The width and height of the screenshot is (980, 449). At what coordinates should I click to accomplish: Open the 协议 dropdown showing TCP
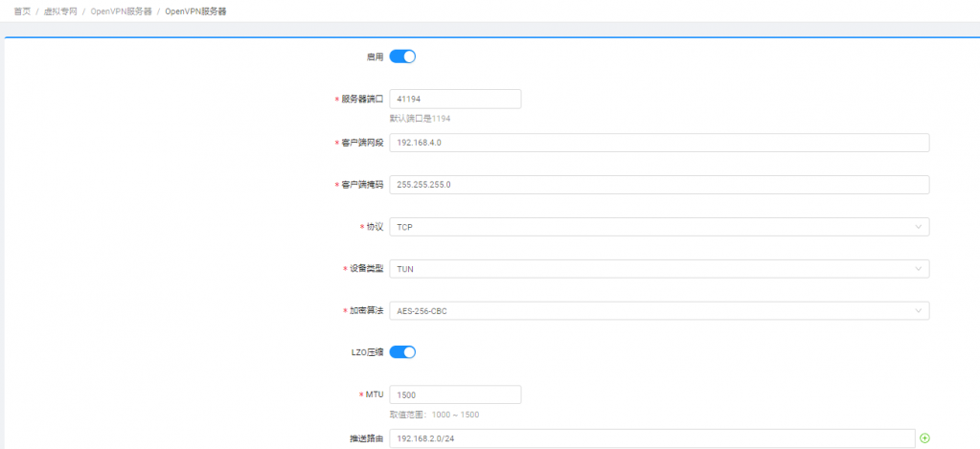pos(659,227)
